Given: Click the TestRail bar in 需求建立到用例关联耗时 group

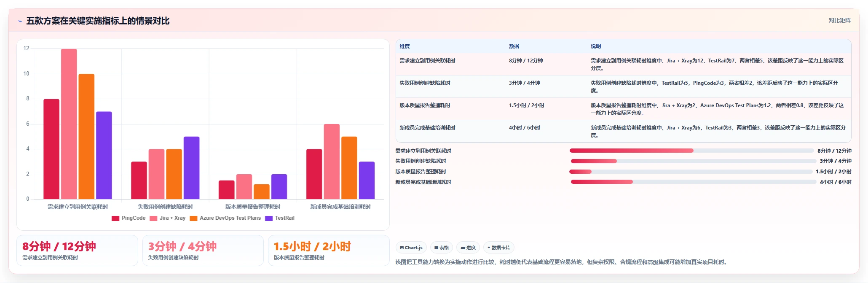Looking at the screenshot, I should click(x=104, y=155).
